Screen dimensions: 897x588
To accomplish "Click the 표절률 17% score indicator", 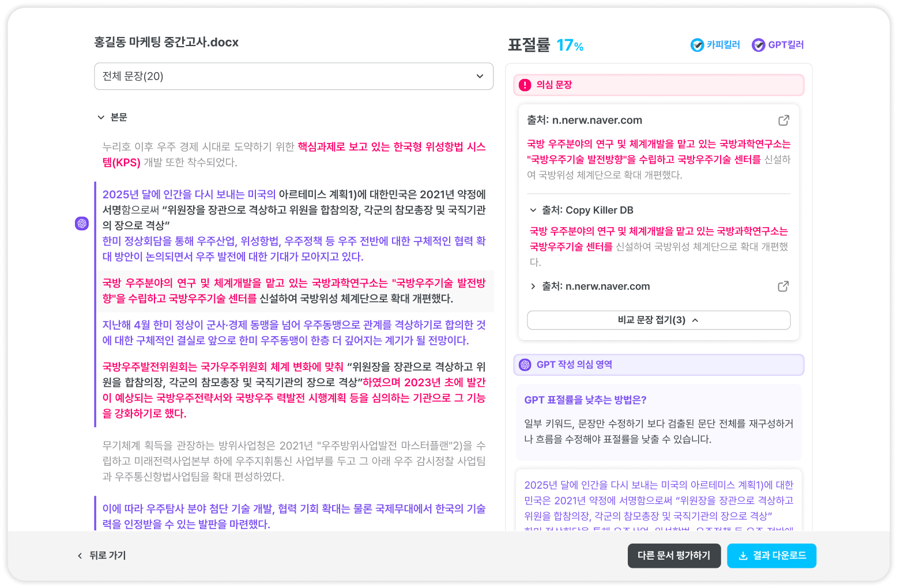I will point(545,45).
